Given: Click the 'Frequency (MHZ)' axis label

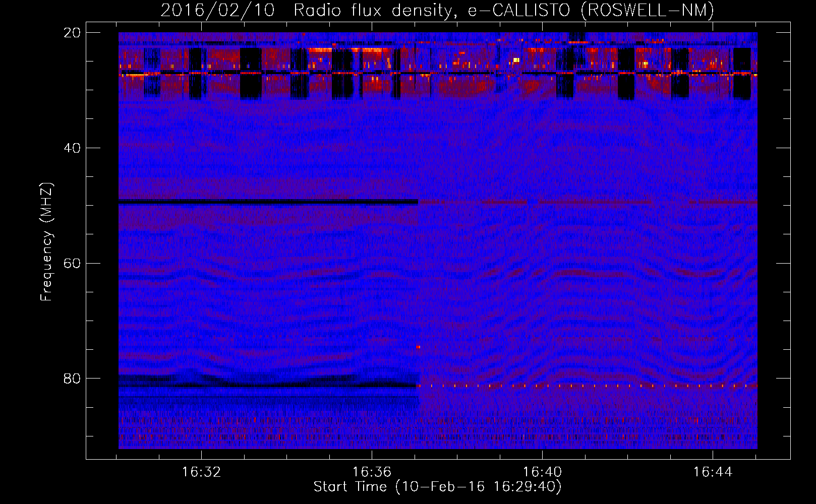Looking at the screenshot, I should (x=46, y=242).
